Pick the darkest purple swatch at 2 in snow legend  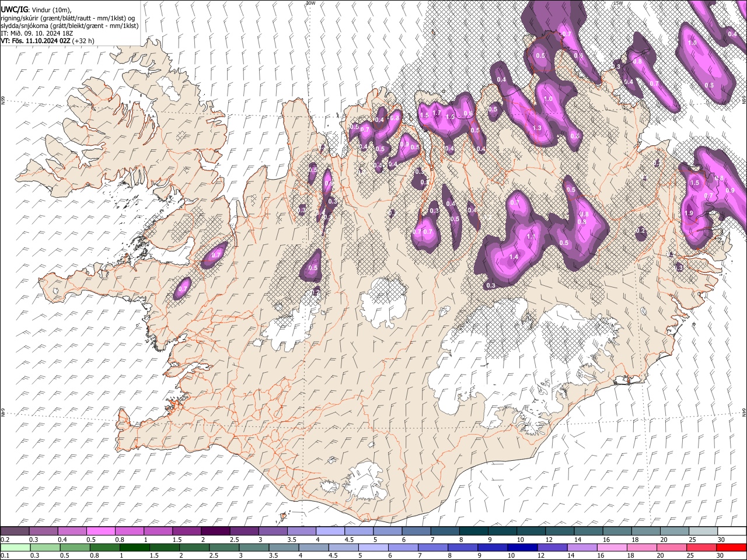215,531
